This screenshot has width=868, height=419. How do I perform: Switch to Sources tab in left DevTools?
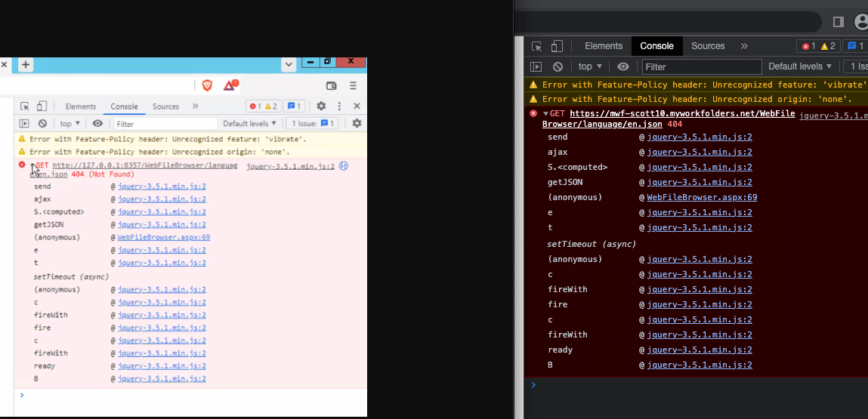pos(165,106)
